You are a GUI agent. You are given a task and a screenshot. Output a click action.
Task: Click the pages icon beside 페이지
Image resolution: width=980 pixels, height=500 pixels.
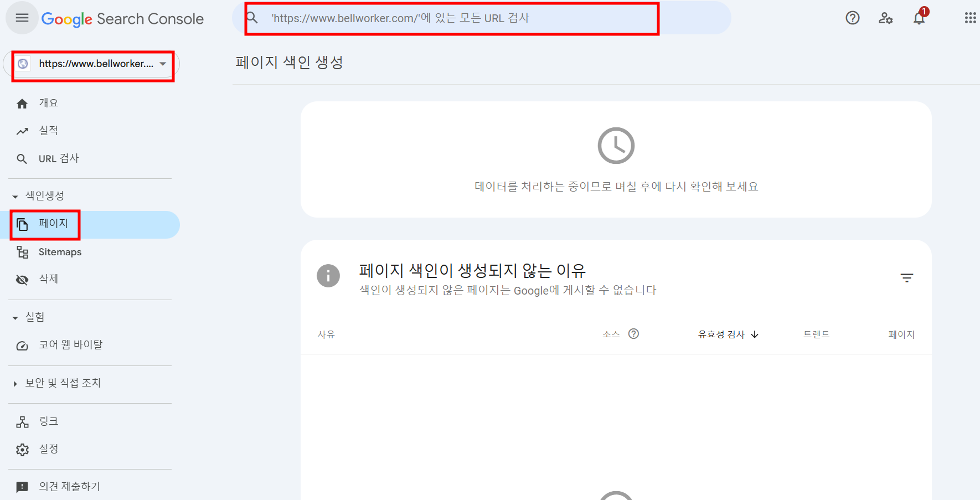tap(22, 224)
